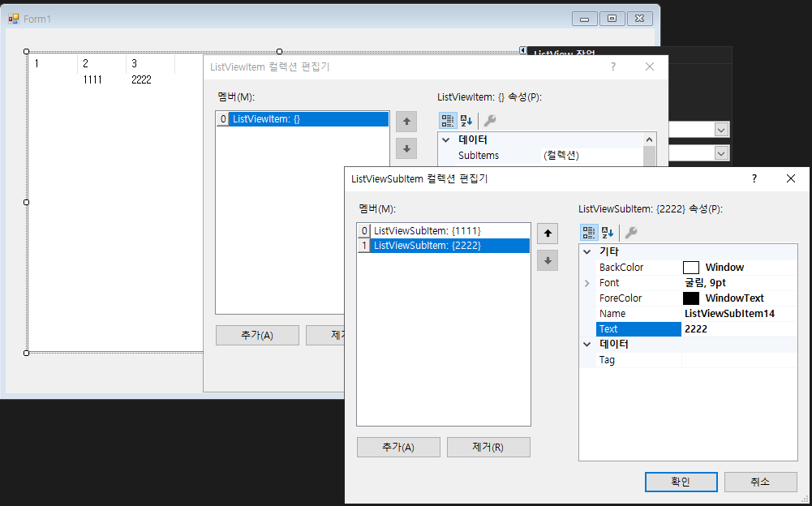Image resolution: width=812 pixels, height=506 pixels.
Task: Move ListViewItem up with arrow button
Action: click(406, 122)
